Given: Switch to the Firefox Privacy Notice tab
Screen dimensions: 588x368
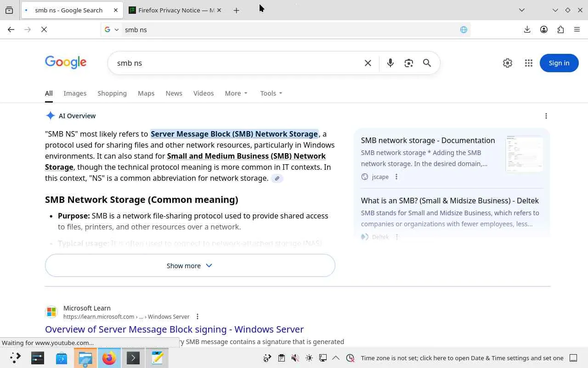Looking at the screenshot, I should (x=176, y=10).
